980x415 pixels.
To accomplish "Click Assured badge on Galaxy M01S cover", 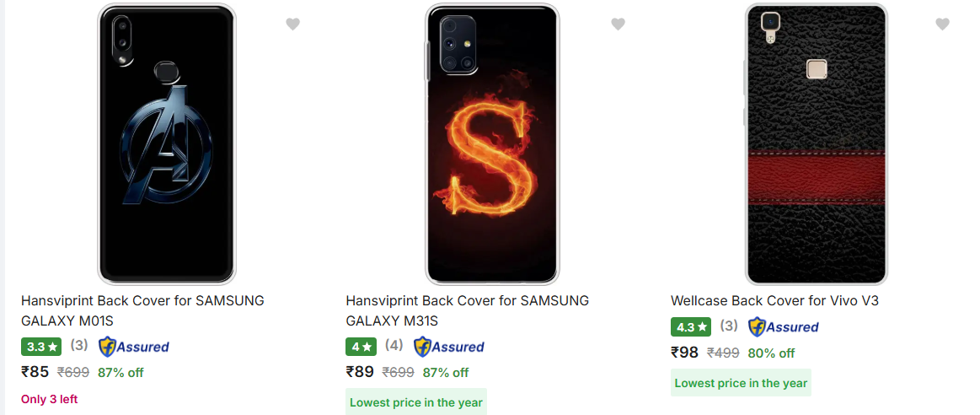I will click(x=134, y=346).
